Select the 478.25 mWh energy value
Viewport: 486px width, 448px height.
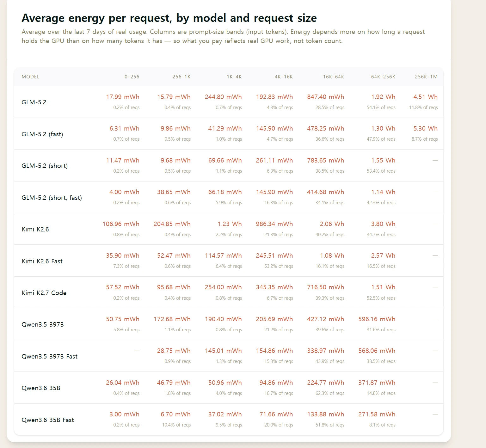tap(326, 128)
